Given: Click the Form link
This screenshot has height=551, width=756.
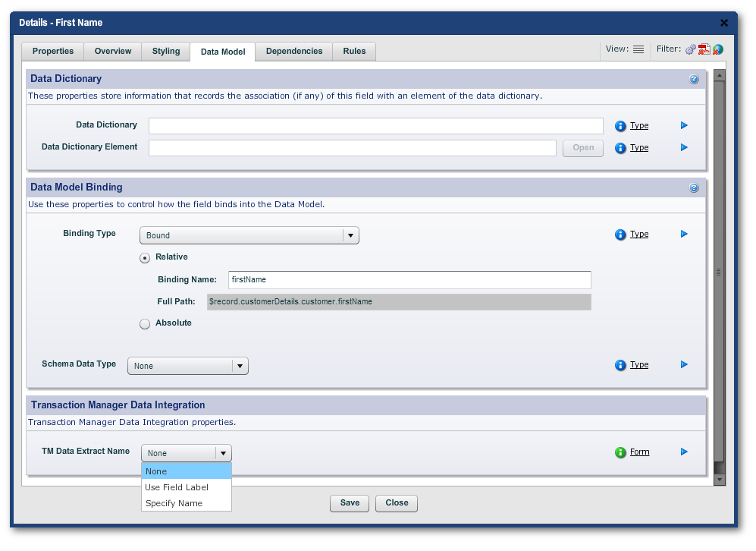Looking at the screenshot, I should pyautogui.click(x=639, y=452).
